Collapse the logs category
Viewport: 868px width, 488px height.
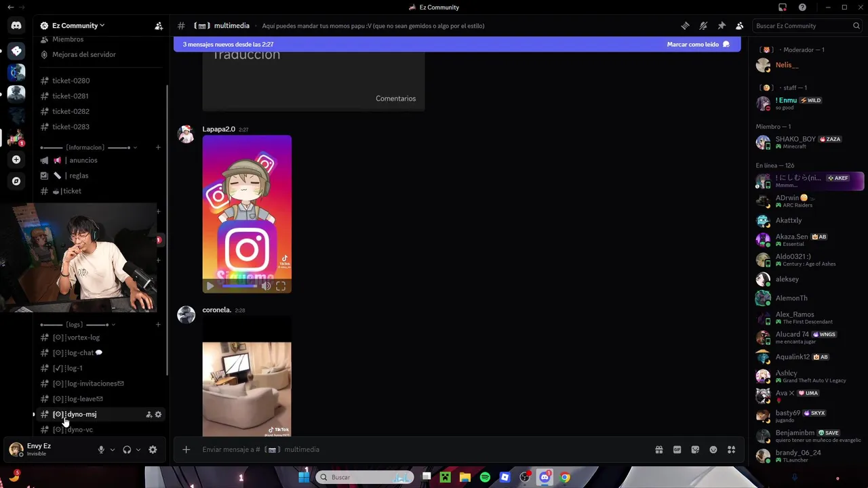[x=78, y=325]
